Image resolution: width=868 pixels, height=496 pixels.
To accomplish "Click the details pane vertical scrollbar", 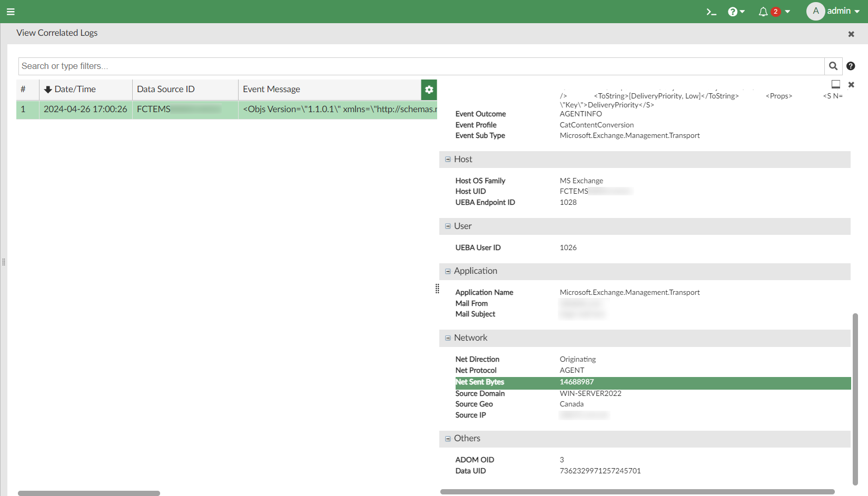I will [855, 399].
